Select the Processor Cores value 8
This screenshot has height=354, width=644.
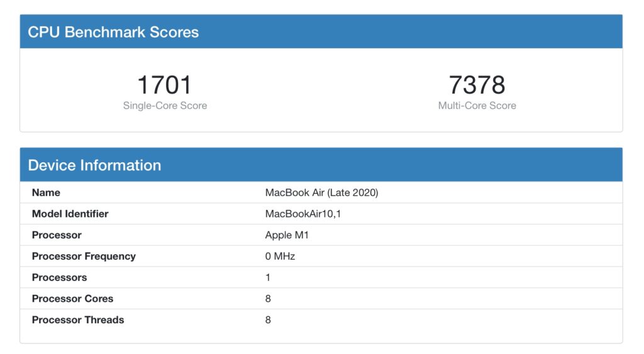point(268,299)
